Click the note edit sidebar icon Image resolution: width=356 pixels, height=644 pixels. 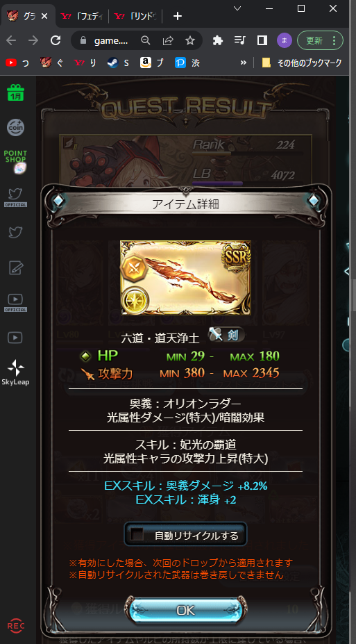click(15, 267)
